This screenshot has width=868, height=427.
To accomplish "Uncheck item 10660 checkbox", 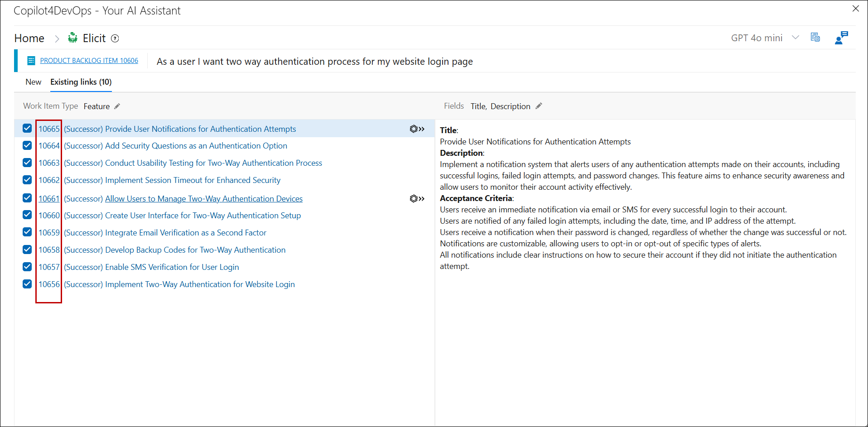I will [27, 215].
